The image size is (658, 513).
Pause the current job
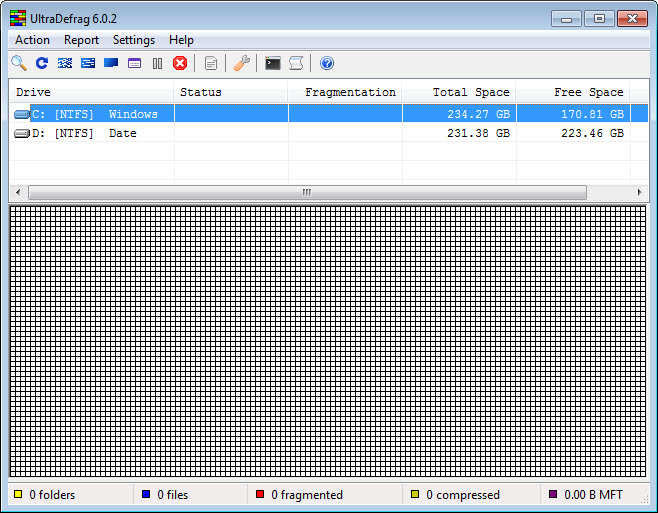point(157,63)
